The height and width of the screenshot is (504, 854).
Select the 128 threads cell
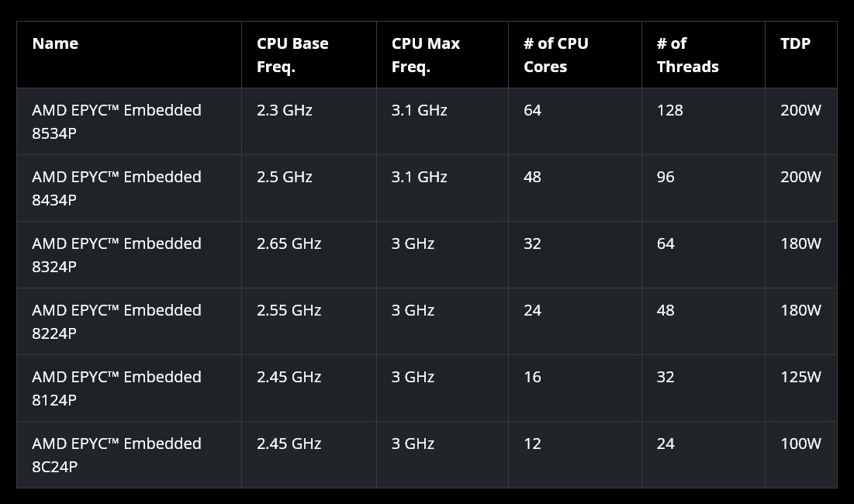(670, 111)
